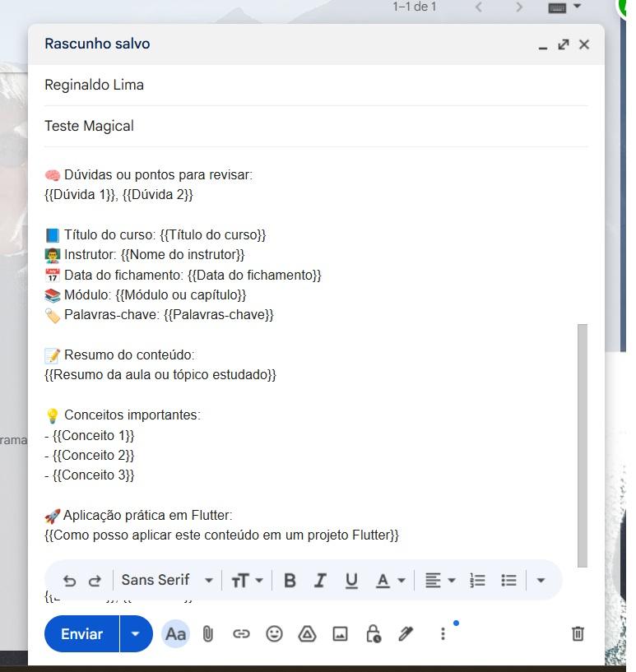Image resolution: width=636 pixels, height=672 pixels.
Task: Click {{Resumo da aula ou tópico estudado}}
Action: (x=160, y=375)
